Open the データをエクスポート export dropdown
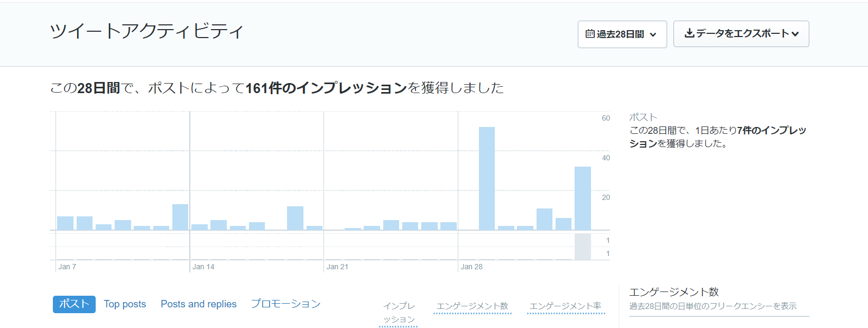 (741, 34)
